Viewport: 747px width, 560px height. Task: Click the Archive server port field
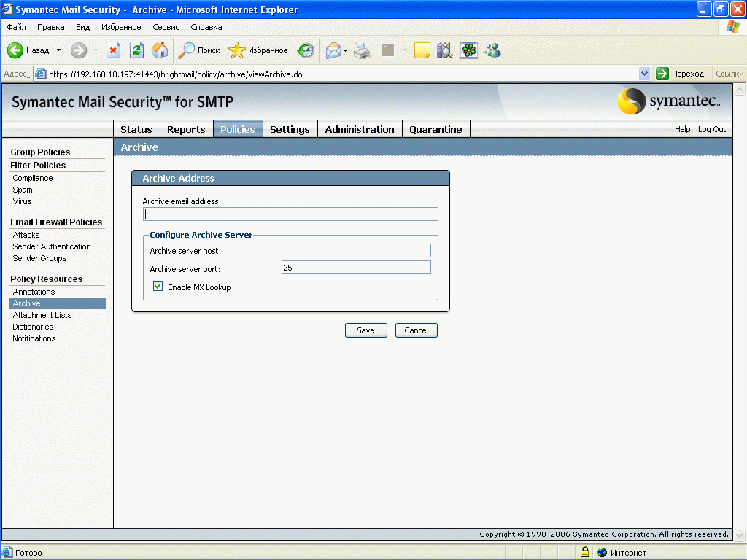pos(356,267)
